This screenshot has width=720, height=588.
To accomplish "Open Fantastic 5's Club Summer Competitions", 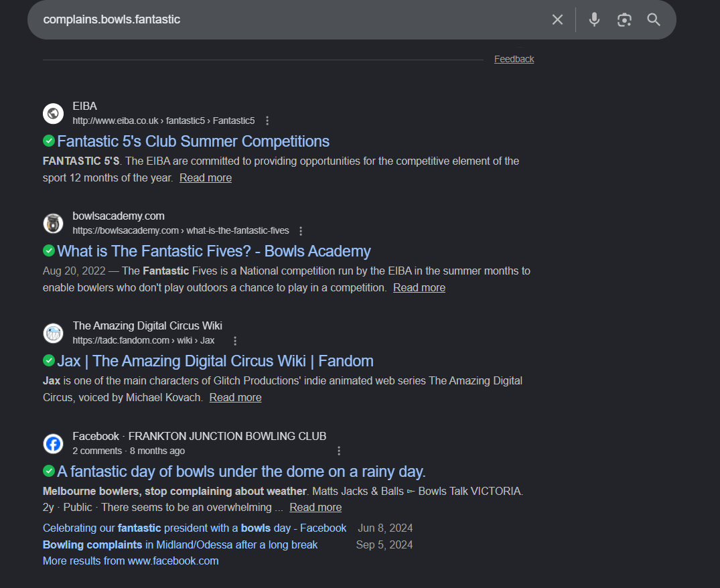I will 194,141.
